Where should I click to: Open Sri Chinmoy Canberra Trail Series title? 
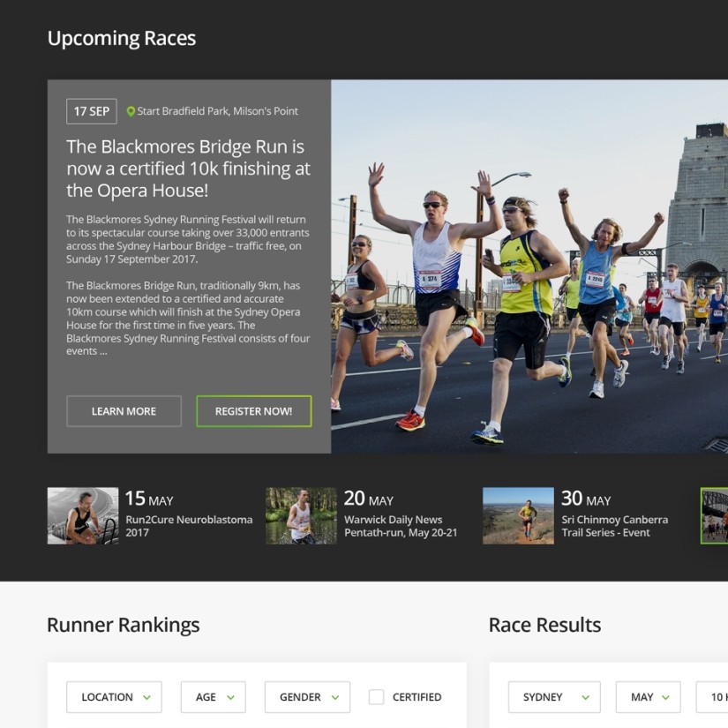[615, 526]
